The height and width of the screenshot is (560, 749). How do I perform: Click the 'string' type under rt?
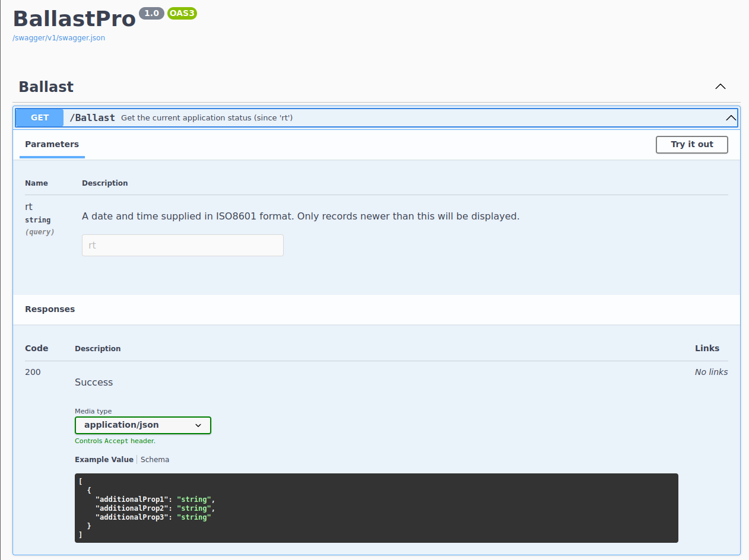tap(38, 220)
